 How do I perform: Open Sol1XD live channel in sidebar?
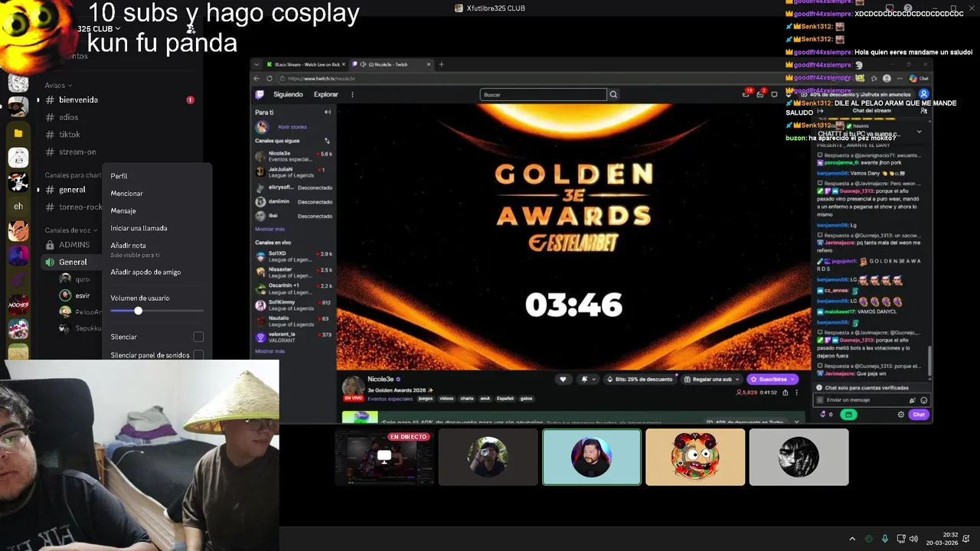pos(294,256)
